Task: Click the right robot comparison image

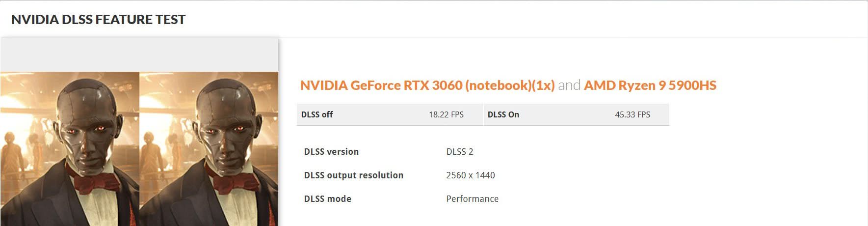Action: point(209,149)
